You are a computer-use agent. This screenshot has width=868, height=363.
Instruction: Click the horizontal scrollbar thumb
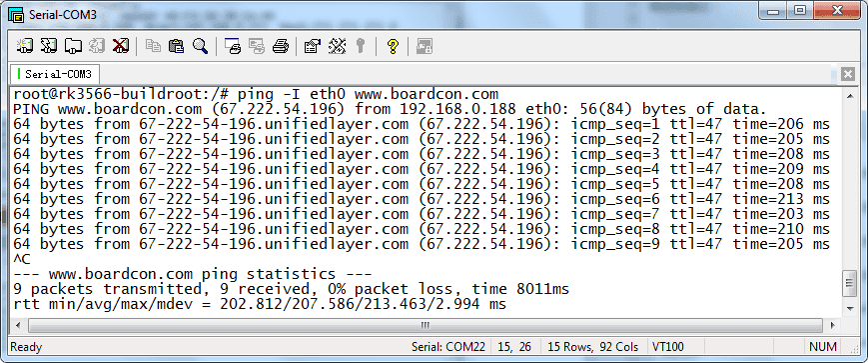pyautogui.click(x=426, y=325)
